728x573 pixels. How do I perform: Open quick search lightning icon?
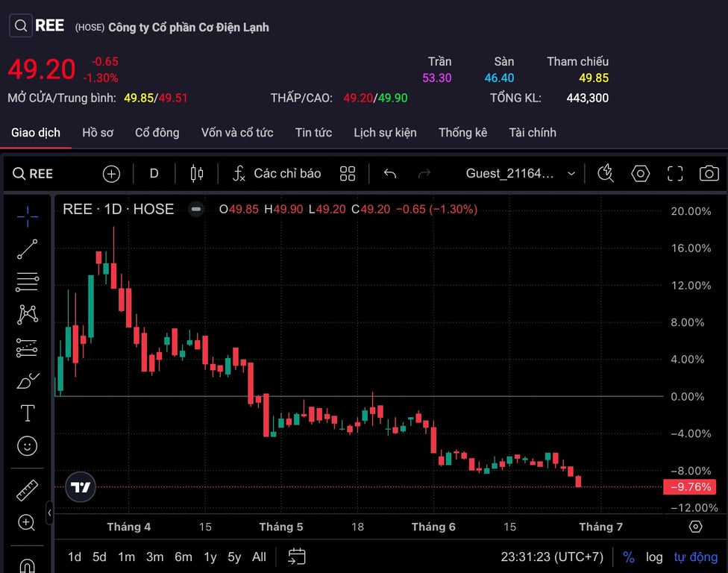[x=606, y=174]
